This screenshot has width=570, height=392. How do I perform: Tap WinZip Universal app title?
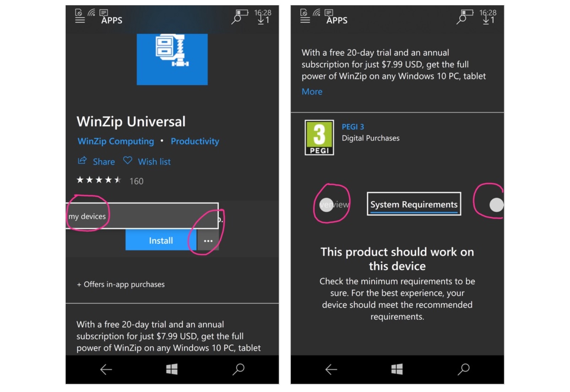pyautogui.click(x=131, y=122)
